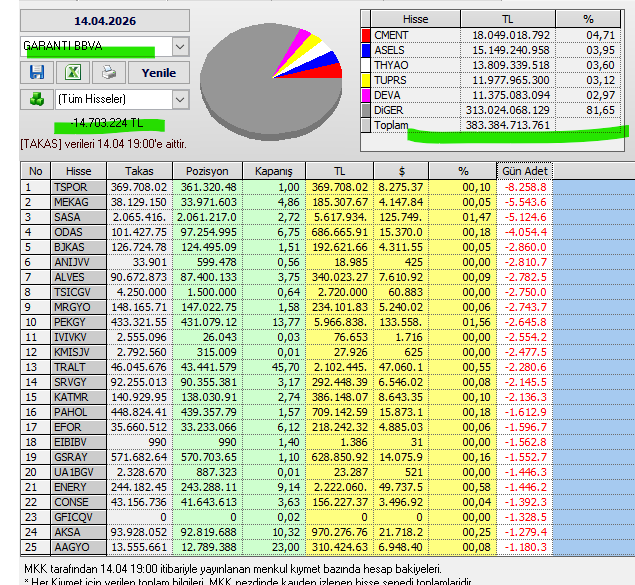The image size is (635, 585).
Task: Click the printer icon button
Action: point(109,72)
